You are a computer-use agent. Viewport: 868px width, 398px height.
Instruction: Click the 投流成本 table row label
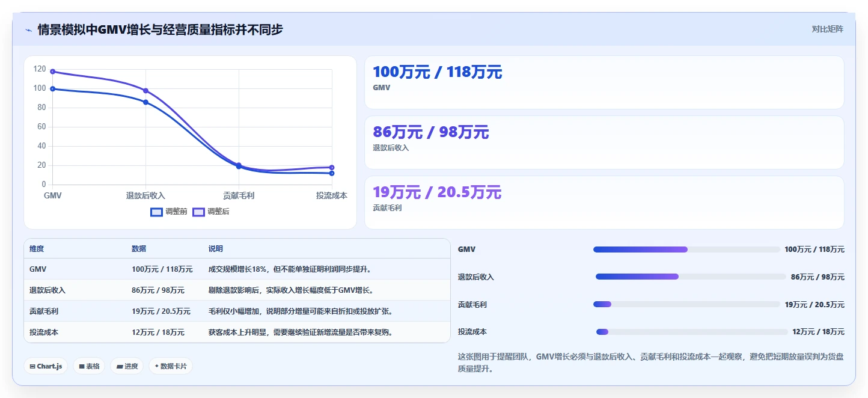tap(44, 332)
